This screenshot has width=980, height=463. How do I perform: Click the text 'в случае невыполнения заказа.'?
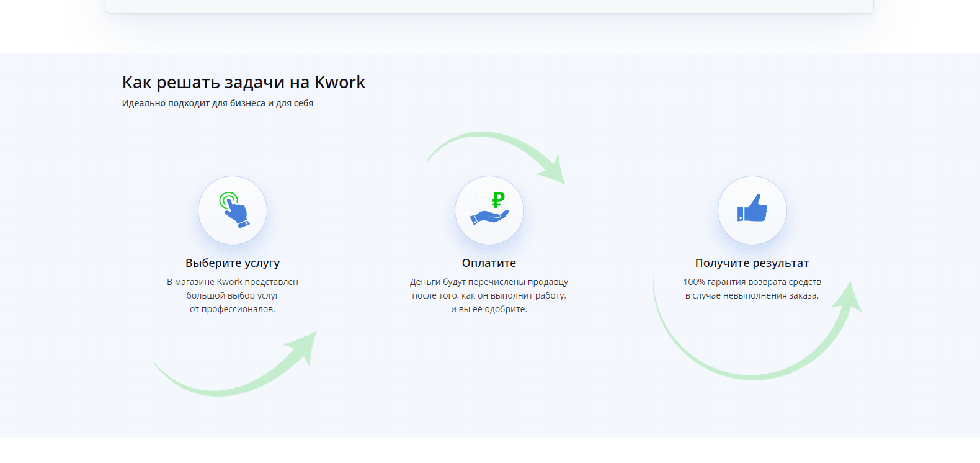(752, 295)
